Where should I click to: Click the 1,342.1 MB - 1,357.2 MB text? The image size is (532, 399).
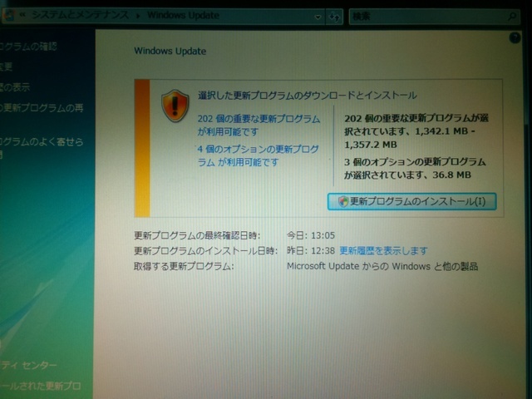409,138
